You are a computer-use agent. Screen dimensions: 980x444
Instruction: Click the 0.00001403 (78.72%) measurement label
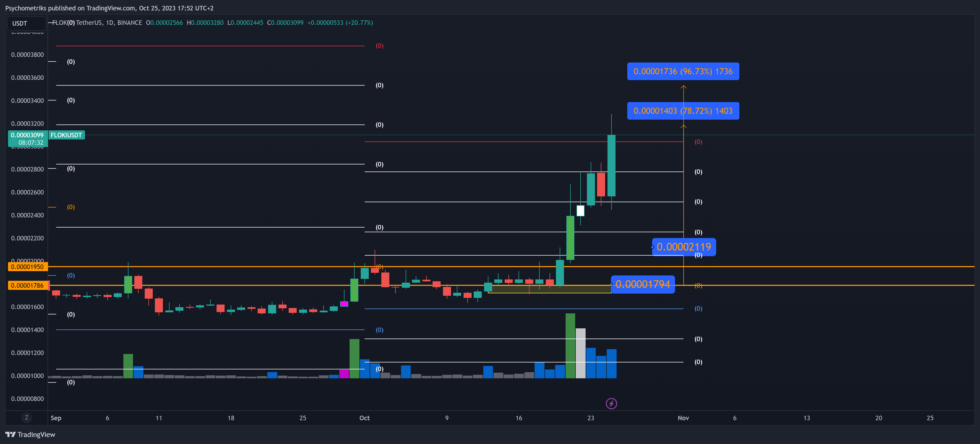point(683,111)
